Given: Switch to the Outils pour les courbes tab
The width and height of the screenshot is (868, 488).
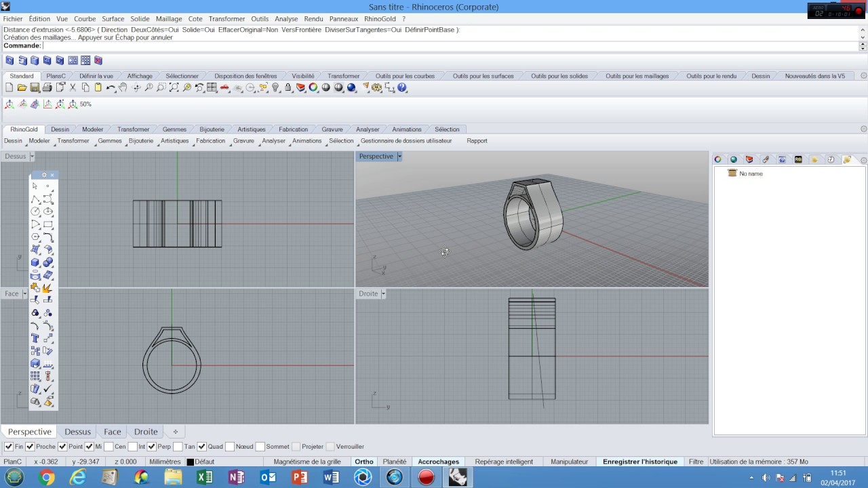Looking at the screenshot, I should [405, 76].
